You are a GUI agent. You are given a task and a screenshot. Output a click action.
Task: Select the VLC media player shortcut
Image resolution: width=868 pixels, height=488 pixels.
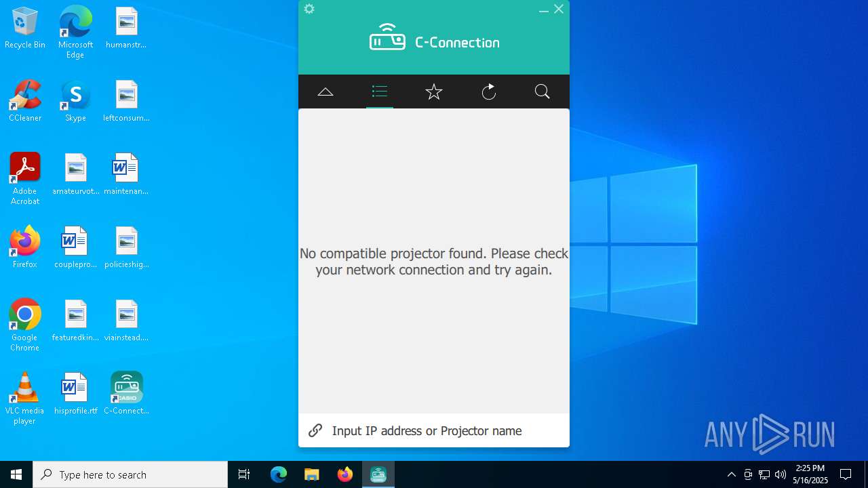pos(25,399)
